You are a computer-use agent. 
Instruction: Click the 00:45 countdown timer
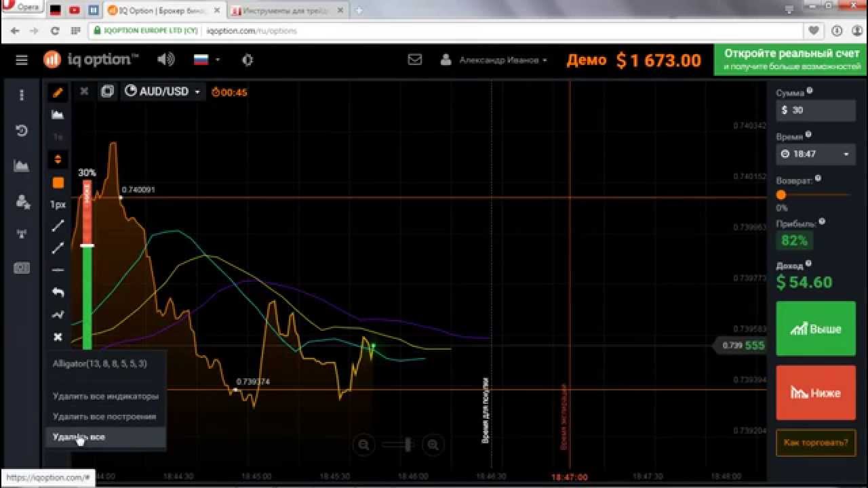229,92
